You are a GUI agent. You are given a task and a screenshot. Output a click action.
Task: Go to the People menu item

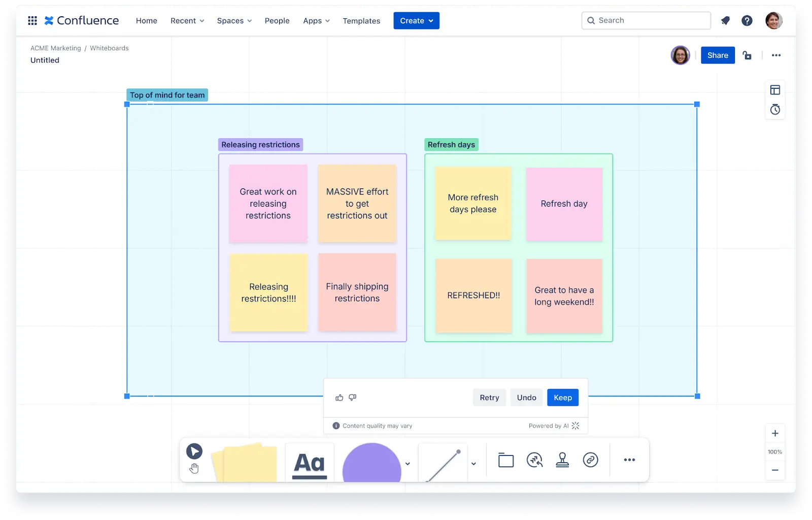[277, 21]
